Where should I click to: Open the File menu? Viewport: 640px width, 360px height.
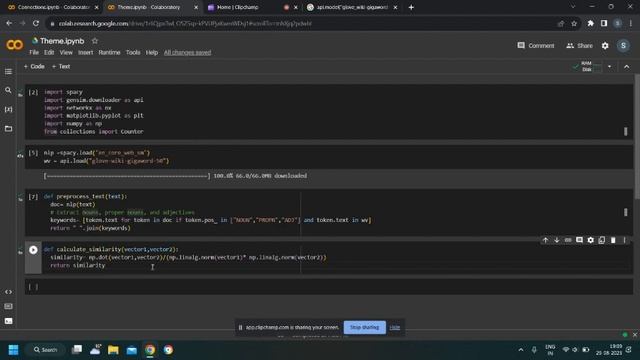pos(34,53)
